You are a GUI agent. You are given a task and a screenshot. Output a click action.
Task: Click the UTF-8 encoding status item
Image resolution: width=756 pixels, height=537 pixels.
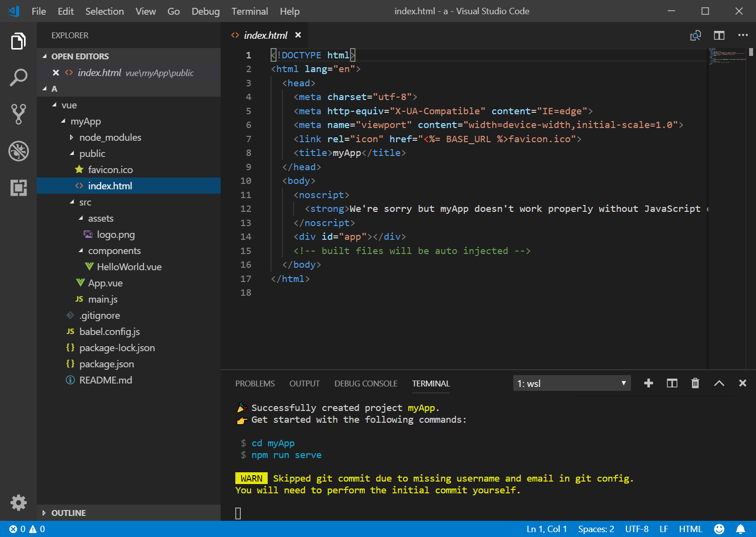coord(636,529)
